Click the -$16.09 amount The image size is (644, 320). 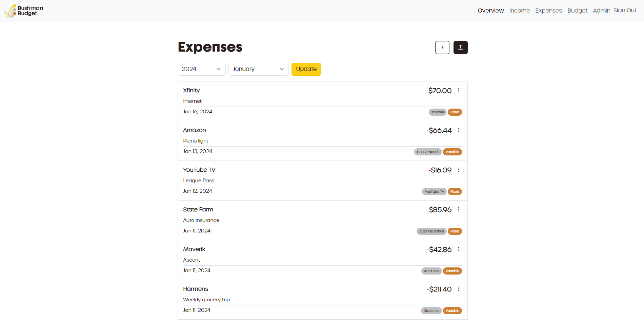tap(440, 170)
